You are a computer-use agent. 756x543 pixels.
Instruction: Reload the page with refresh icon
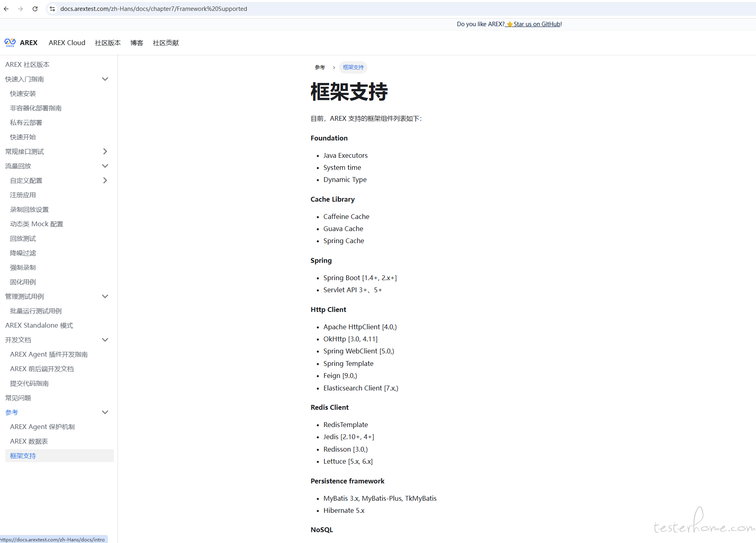[x=35, y=9]
